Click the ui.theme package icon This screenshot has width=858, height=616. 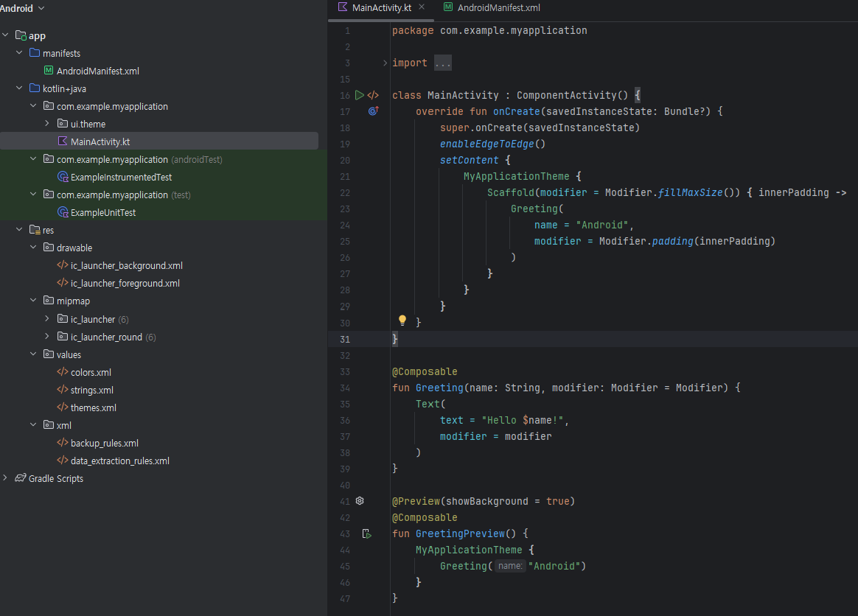[x=63, y=124]
